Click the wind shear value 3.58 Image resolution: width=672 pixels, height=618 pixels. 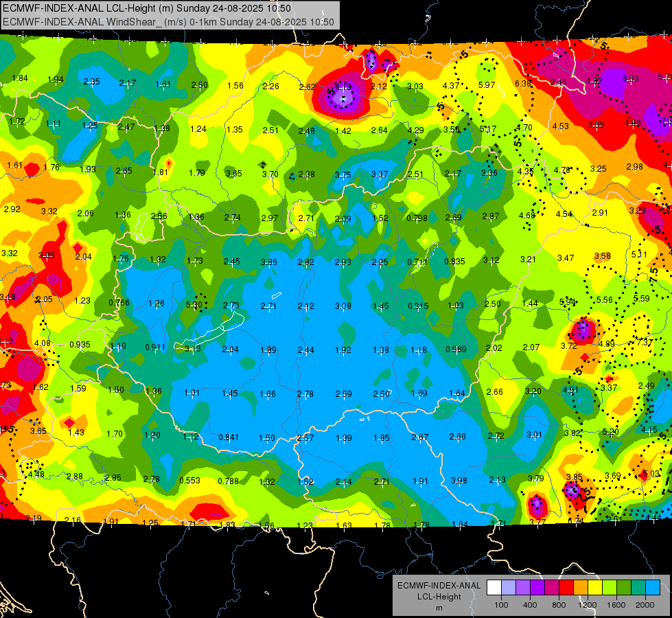pos(602,256)
